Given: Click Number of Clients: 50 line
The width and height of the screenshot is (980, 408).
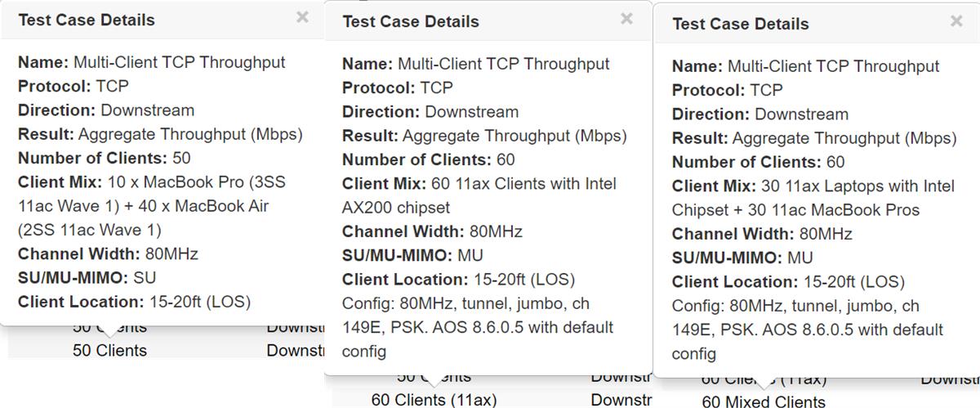Looking at the screenshot, I should [x=104, y=157].
